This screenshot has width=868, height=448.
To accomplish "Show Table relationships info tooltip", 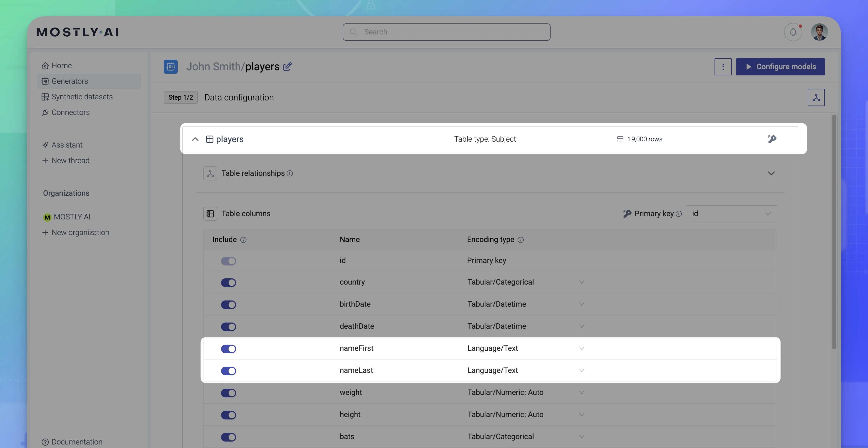I will click(x=290, y=173).
